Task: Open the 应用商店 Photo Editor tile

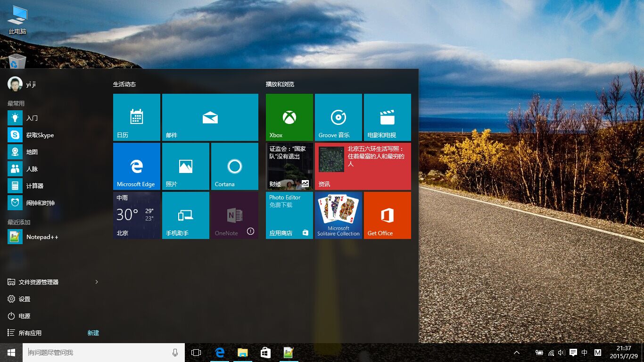Action: click(289, 215)
